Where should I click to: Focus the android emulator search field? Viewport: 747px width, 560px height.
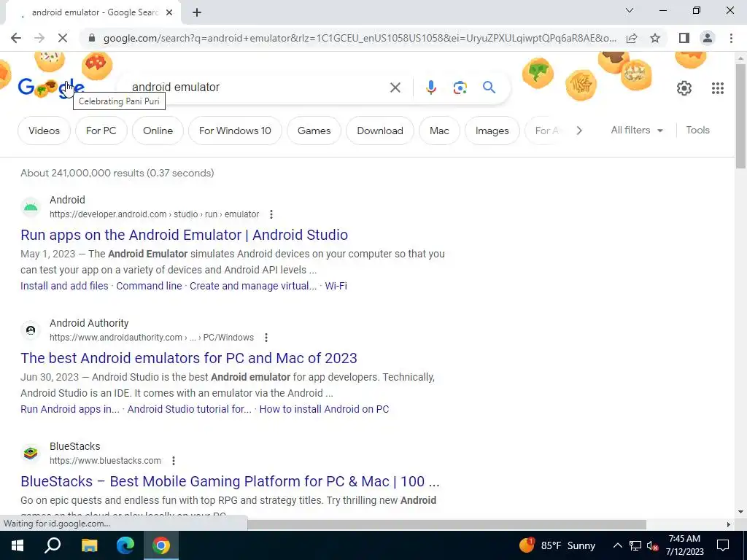point(258,87)
